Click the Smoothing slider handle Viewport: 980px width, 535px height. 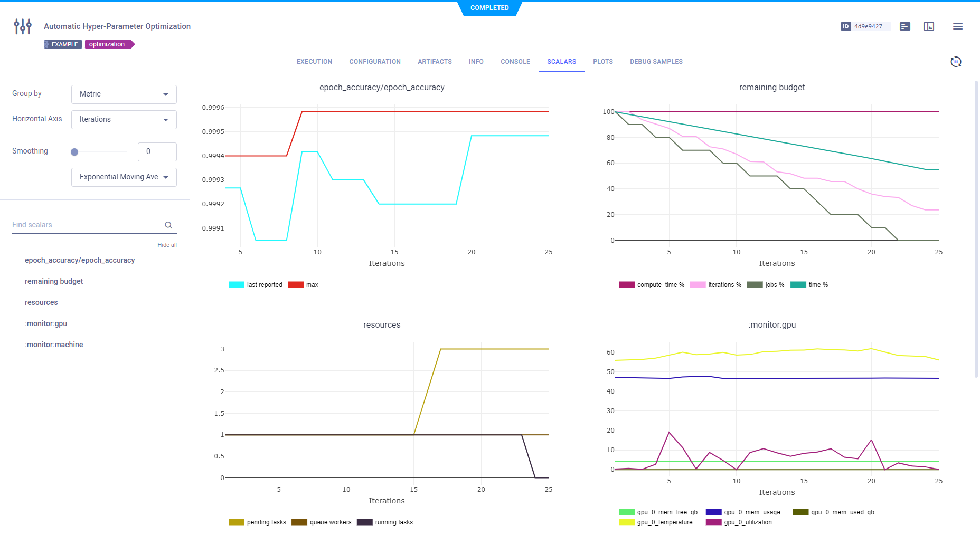click(x=74, y=152)
